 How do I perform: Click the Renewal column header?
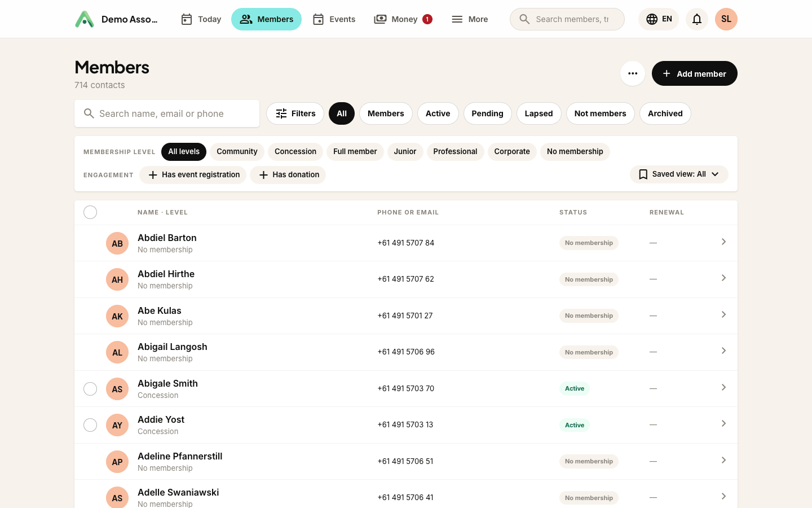pyautogui.click(x=667, y=212)
